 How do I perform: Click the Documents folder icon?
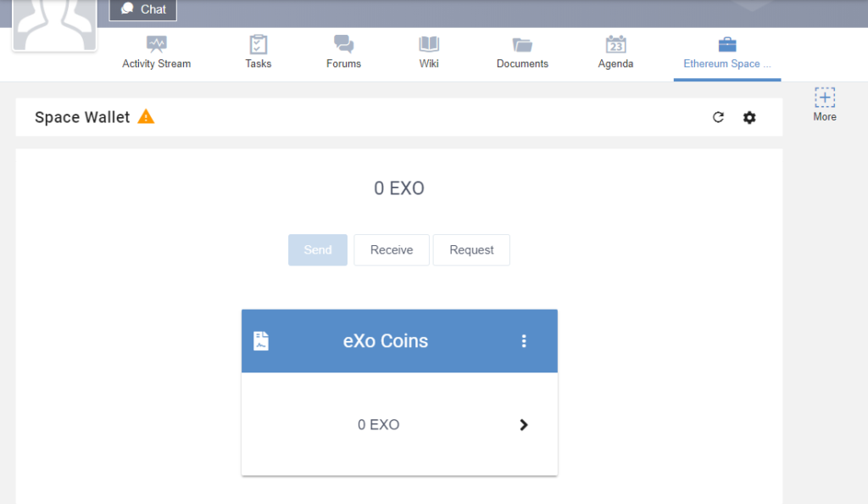coord(522,45)
